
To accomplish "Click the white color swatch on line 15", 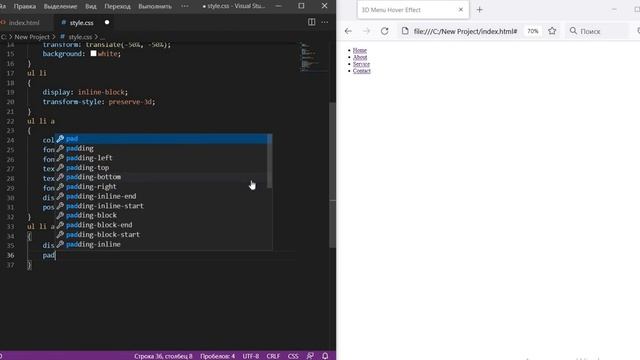I will pos(93,53).
